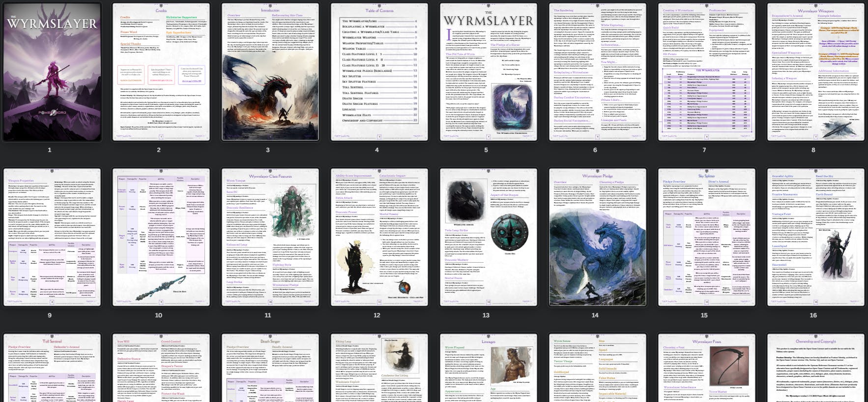Open the Wyrmslayer Class Features page

point(270,237)
